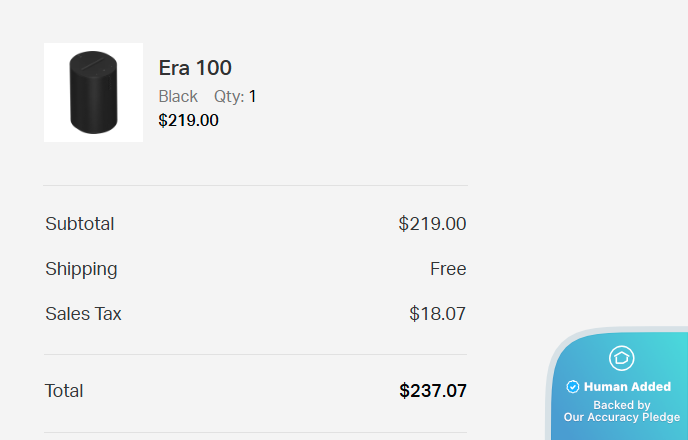Click the Qty: 1 quantity text

click(x=235, y=97)
